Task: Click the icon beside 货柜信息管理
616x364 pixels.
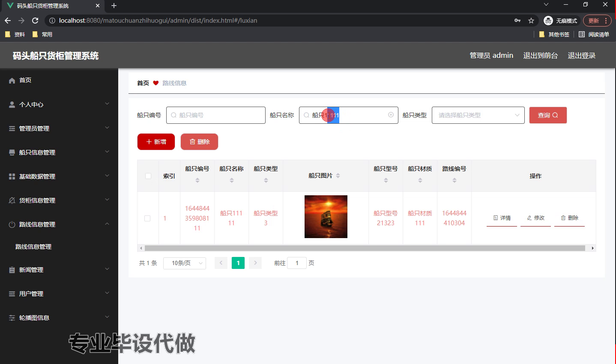Action: (12, 200)
